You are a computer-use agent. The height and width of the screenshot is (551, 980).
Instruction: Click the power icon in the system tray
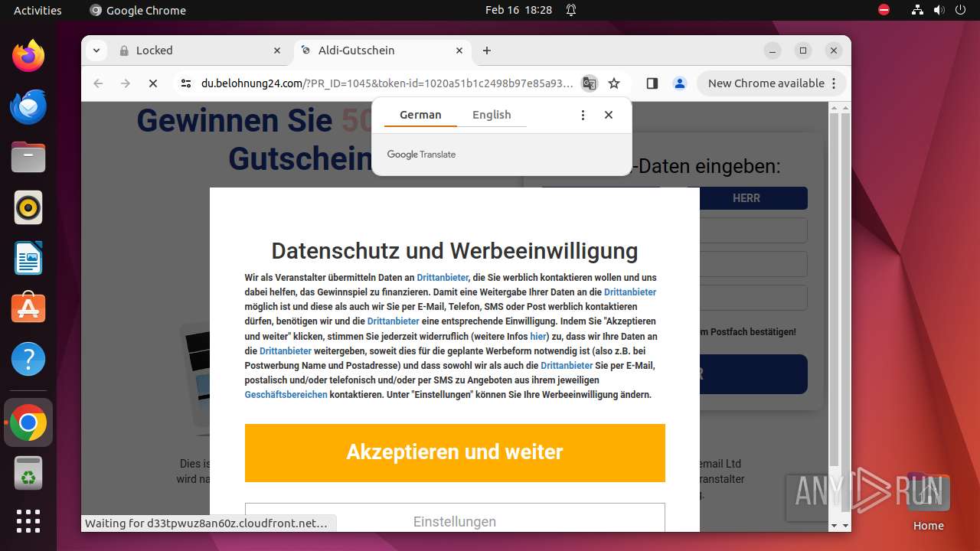(x=961, y=10)
